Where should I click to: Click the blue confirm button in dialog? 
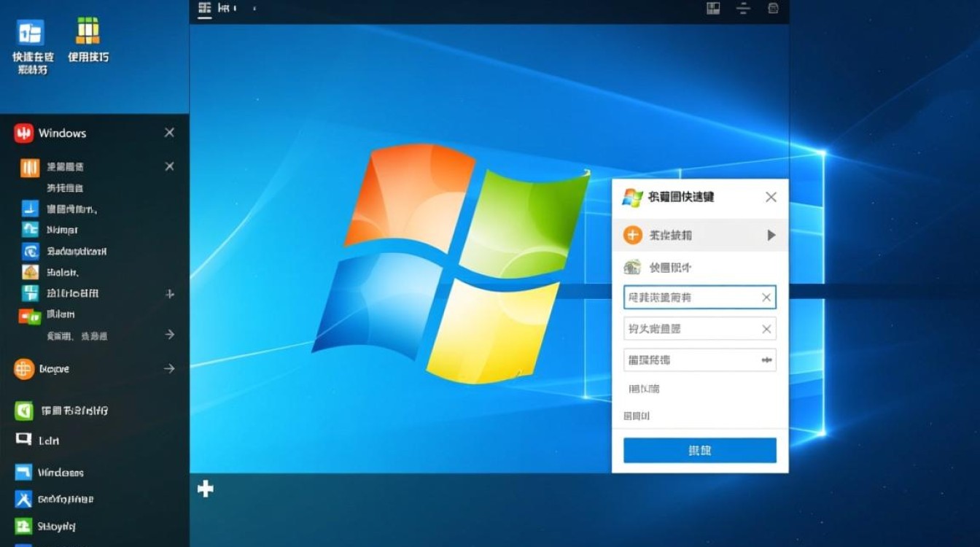click(x=700, y=451)
